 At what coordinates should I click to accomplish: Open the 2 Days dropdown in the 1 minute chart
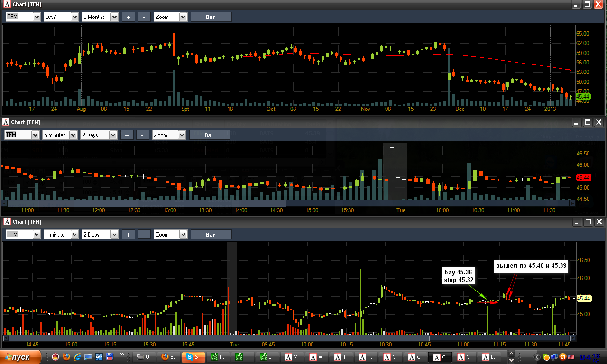(100, 235)
